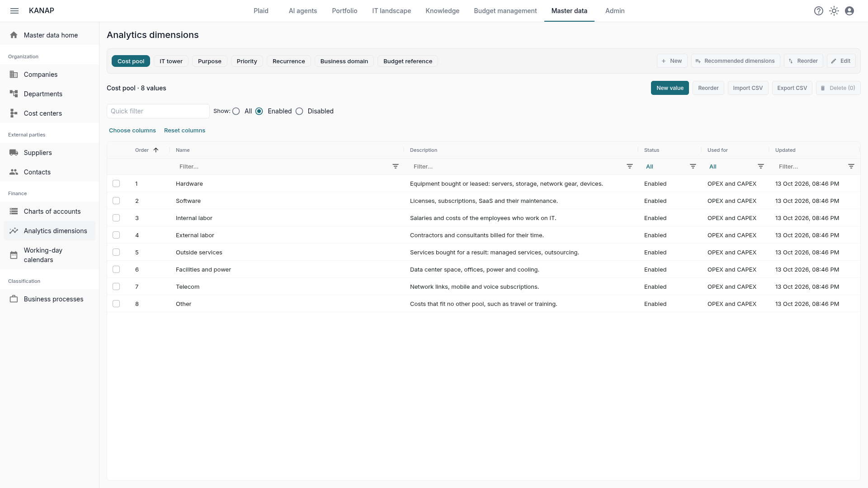Click the Master data home house icon
The image size is (868, 488).
(x=14, y=35)
